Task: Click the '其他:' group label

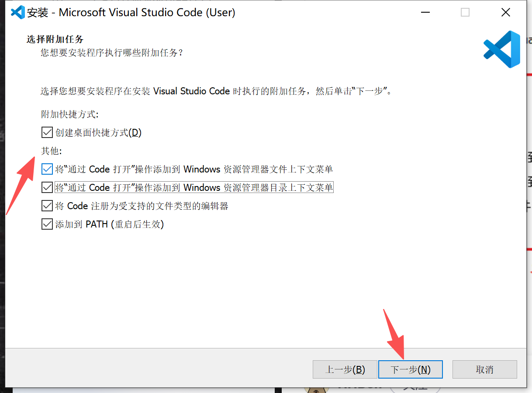Action: [x=52, y=151]
